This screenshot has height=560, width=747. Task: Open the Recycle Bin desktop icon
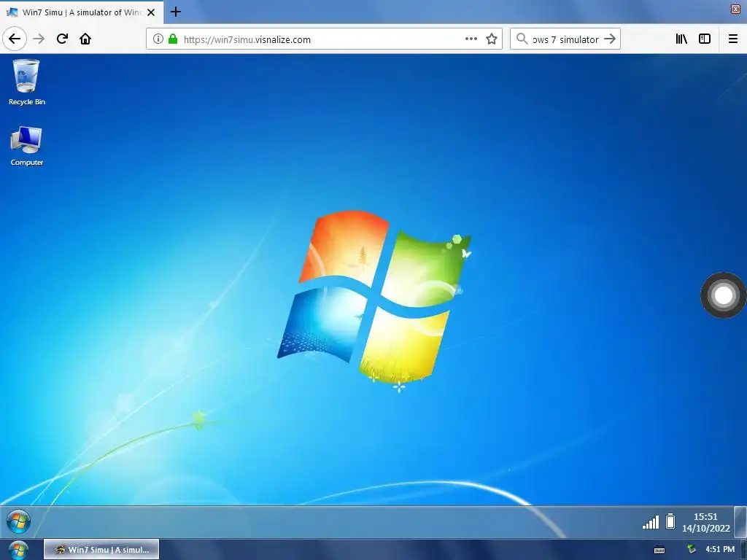coord(27,82)
